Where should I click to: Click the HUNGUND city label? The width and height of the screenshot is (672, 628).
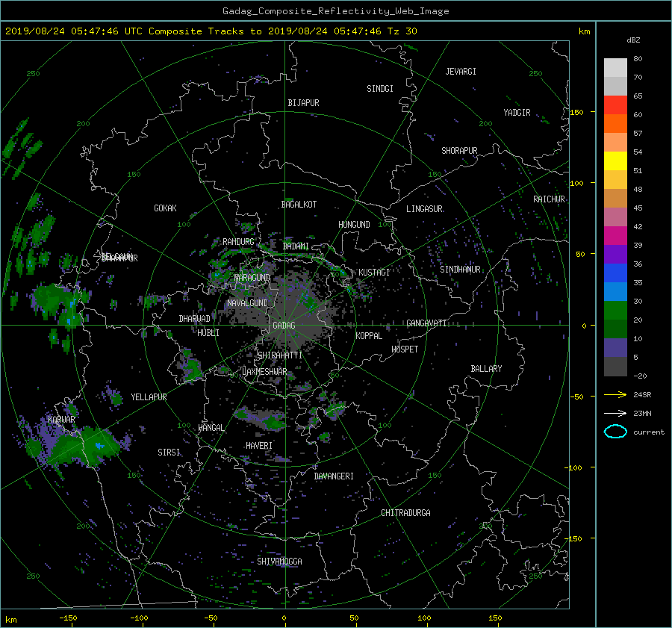pos(354,225)
